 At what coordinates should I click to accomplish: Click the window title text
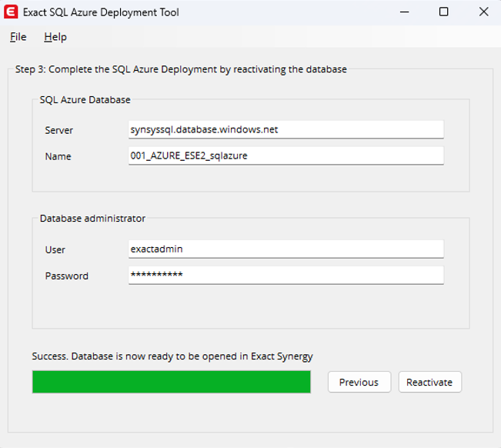(x=101, y=12)
